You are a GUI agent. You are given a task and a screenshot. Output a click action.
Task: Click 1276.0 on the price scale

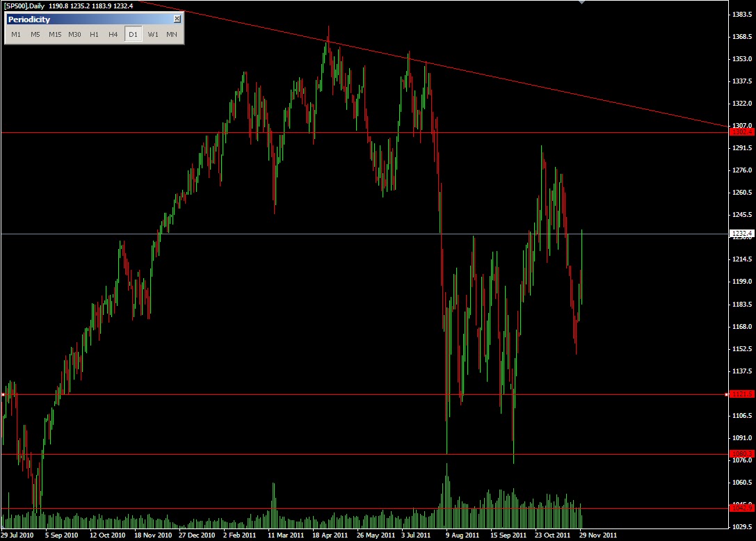coord(743,170)
